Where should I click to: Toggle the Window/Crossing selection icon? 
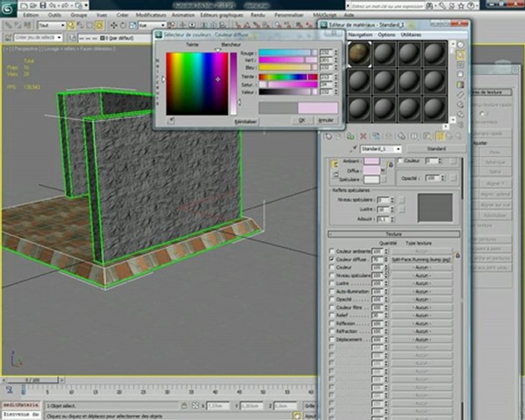pyautogui.click(x=99, y=26)
